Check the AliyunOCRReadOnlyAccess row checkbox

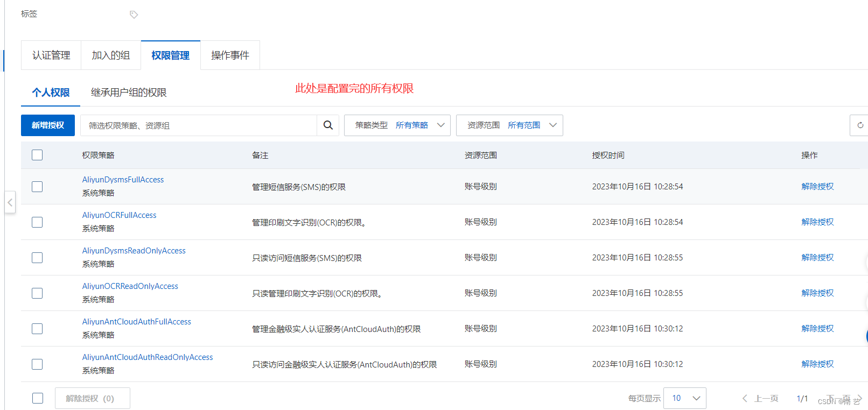37,293
